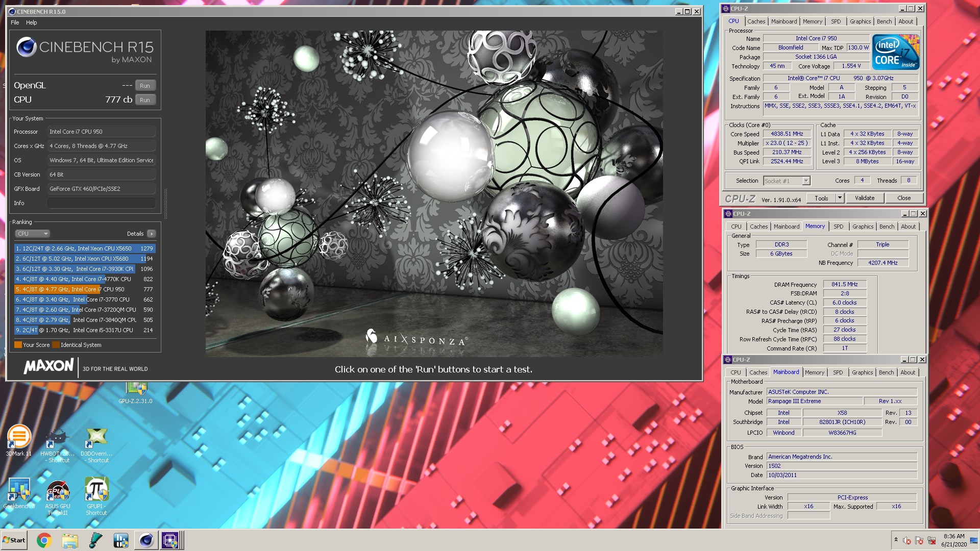Click the GPU-Z.2.31.0 desktop icon
Screen dimensions: 980x551
click(x=136, y=393)
